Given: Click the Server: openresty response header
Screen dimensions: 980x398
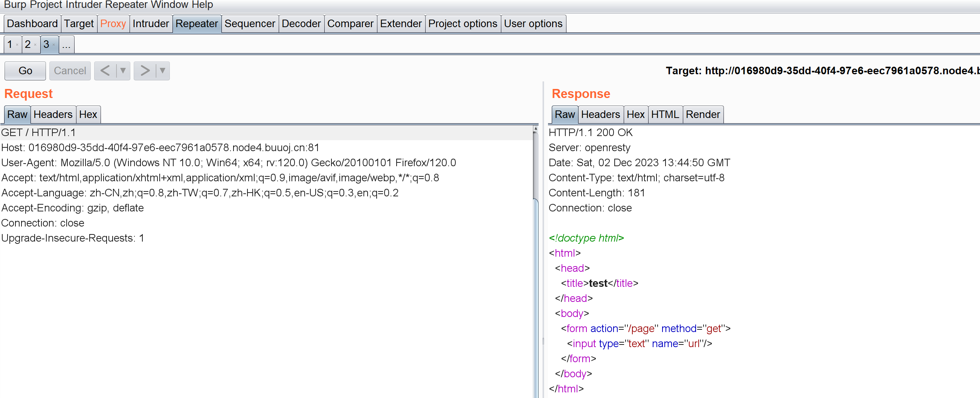Looking at the screenshot, I should click(589, 148).
